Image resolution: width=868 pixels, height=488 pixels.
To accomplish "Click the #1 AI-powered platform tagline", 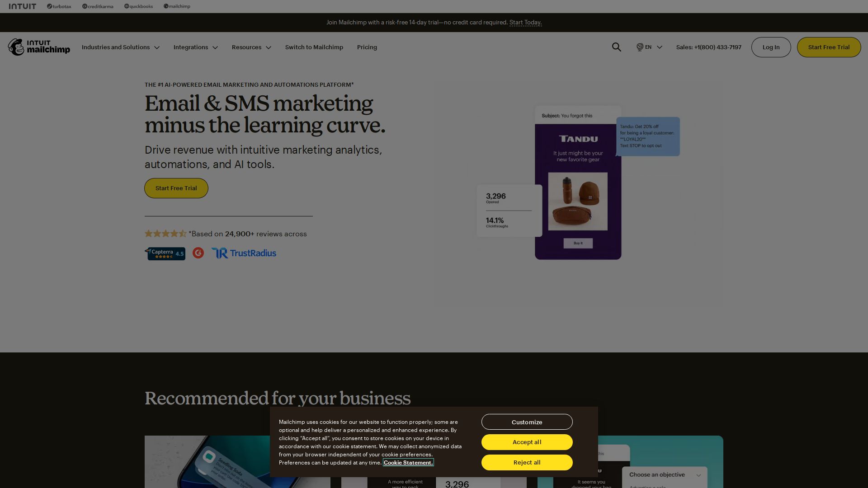I will coord(249,84).
